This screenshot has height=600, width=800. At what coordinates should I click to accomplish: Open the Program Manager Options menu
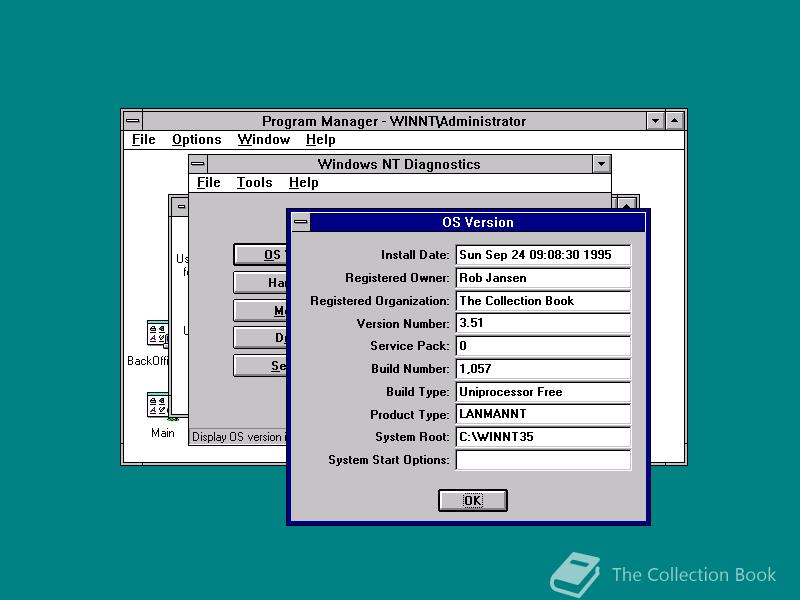(x=196, y=139)
